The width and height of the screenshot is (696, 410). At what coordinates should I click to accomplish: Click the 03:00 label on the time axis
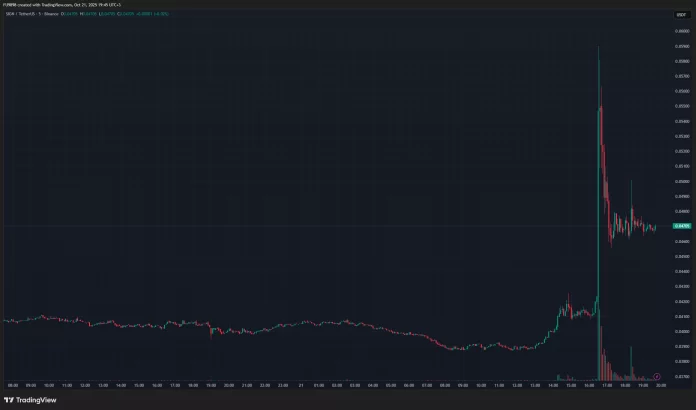[352, 384]
